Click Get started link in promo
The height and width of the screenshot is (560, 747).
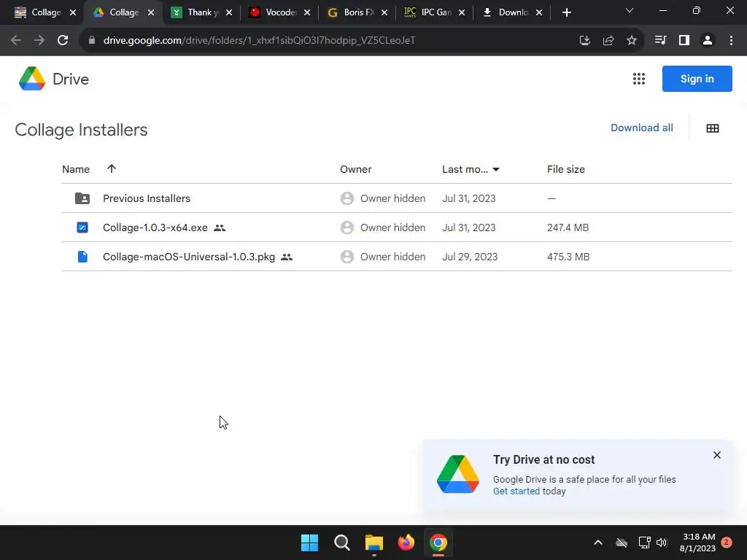(516, 491)
